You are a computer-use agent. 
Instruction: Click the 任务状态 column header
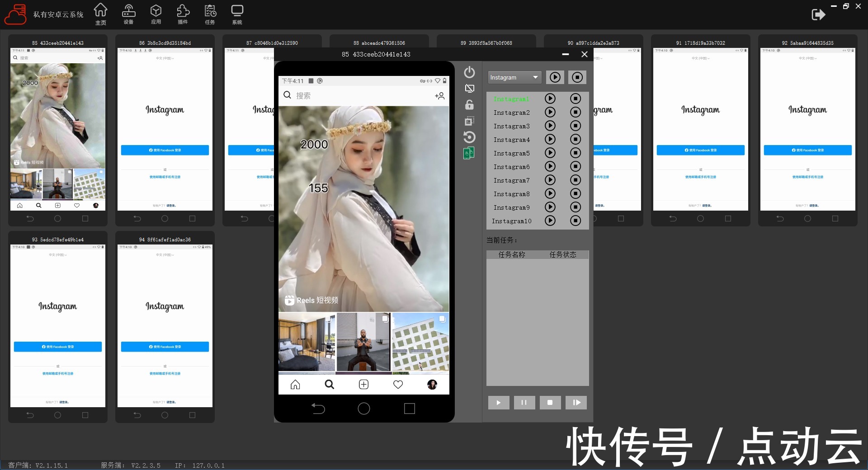coord(563,255)
